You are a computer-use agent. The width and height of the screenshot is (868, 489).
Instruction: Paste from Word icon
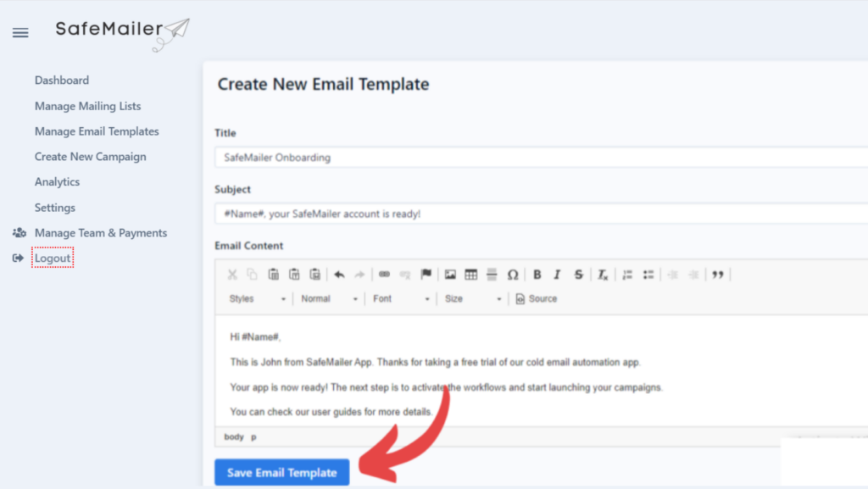[315, 275]
